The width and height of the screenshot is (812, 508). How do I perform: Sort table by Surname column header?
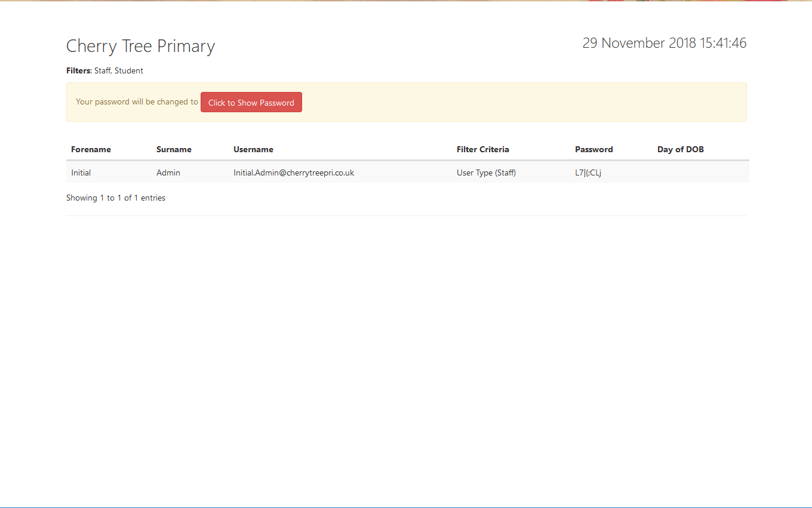coord(174,149)
